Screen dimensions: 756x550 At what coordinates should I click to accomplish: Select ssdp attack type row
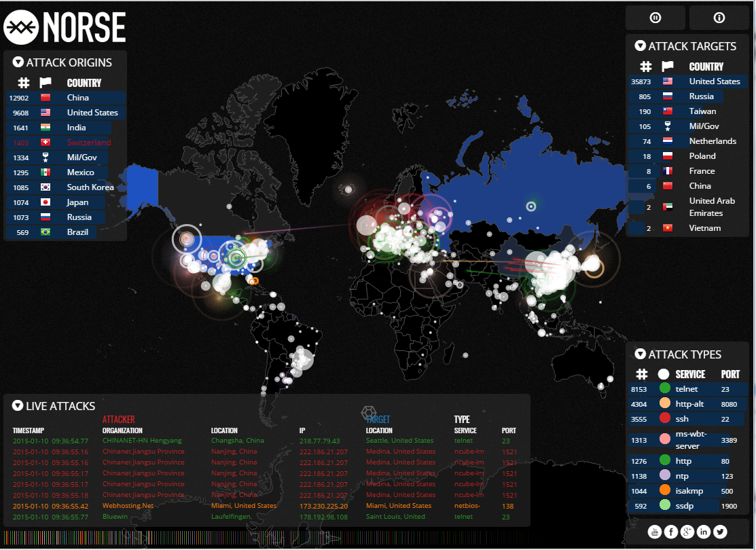point(689,506)
